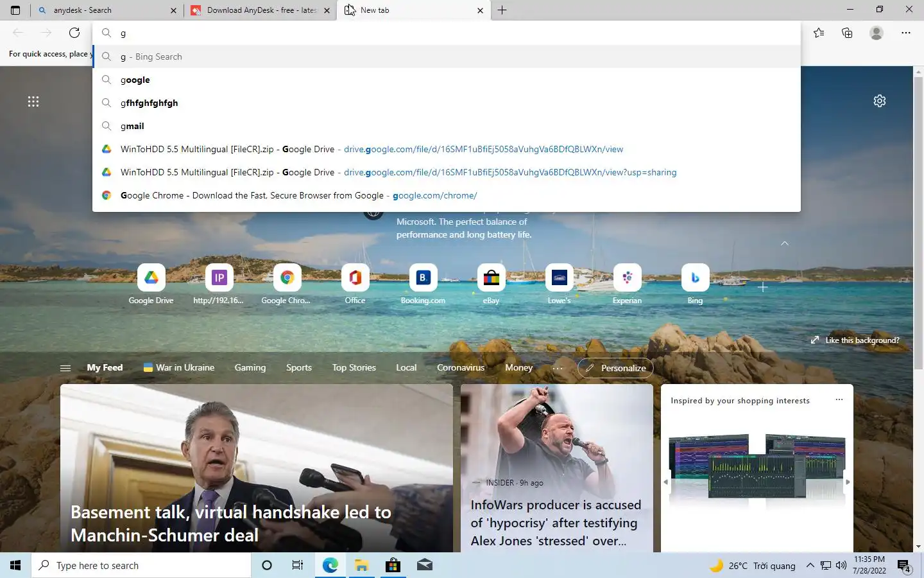This screenshot has width=924, height=578.
Task: Show hidden system tray icons
Action: 810,566
